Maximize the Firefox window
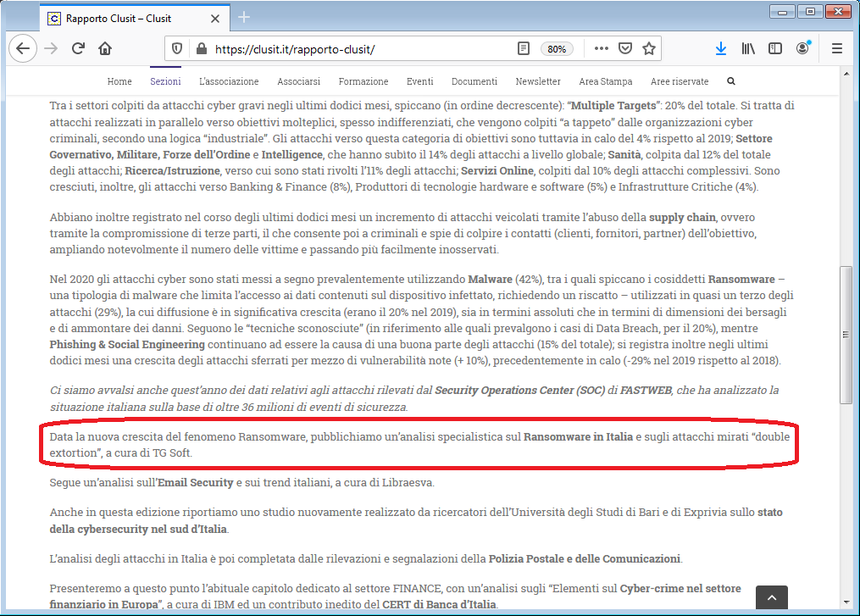Viewport: 860px width, 616px height. point(809,11)
